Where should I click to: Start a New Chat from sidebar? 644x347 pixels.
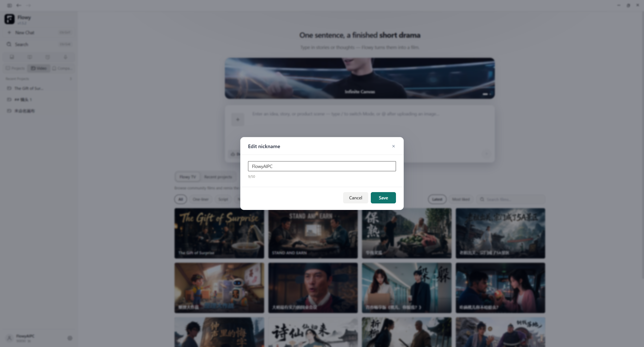pos(39,32)
